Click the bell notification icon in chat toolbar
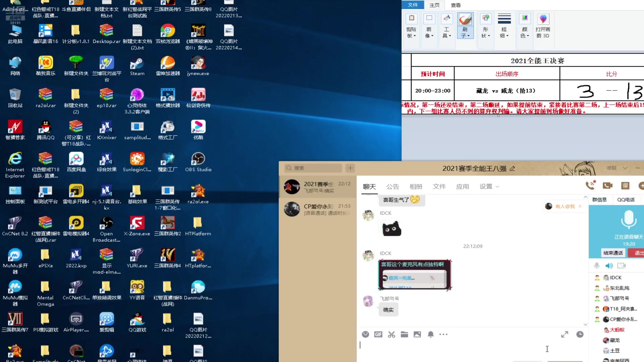The width and height of the screenshot is (644, 362). pyautogui.click(x=431, y=334)
